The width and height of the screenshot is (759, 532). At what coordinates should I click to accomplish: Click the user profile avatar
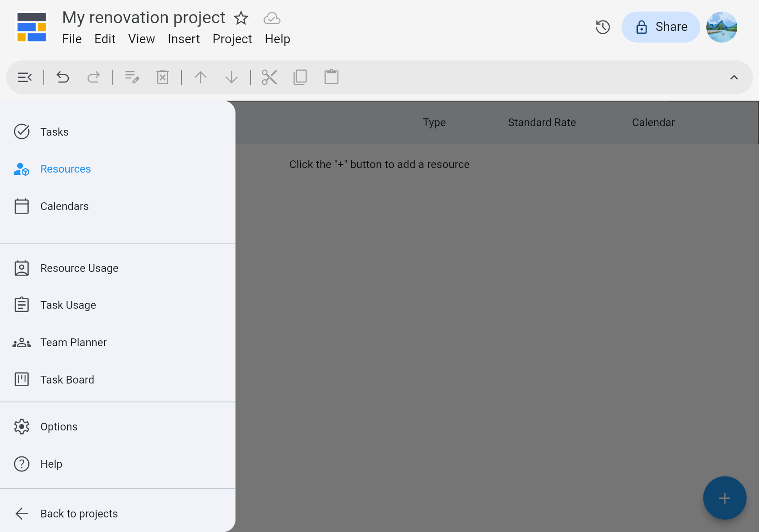[722, 27]
